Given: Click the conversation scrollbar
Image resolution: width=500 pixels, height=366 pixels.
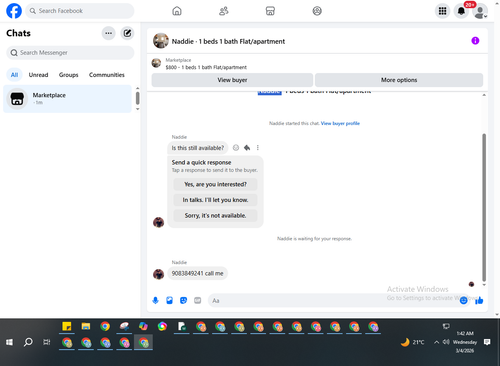Looking at the screenshot, I should (484, 207).
